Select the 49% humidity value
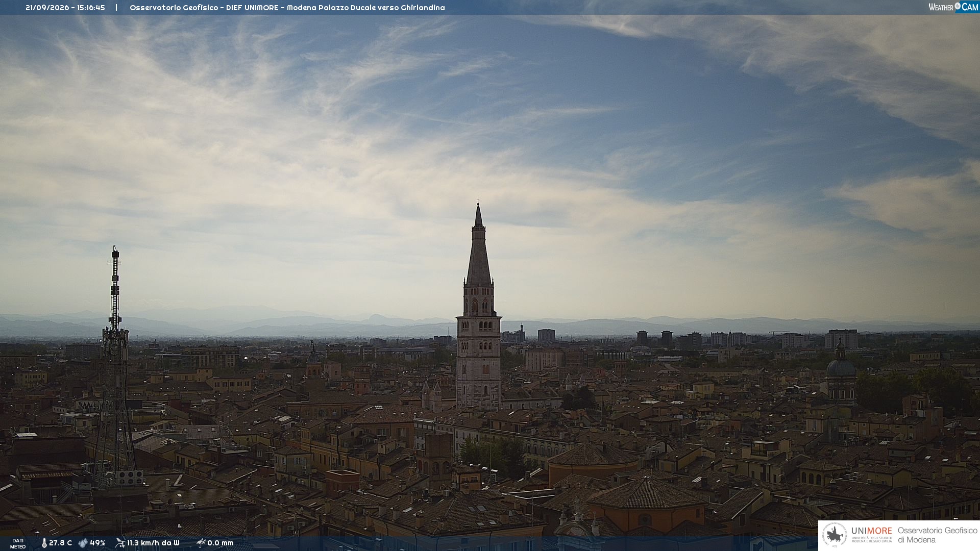Screen dimensions: 980x551 (97, 543)
